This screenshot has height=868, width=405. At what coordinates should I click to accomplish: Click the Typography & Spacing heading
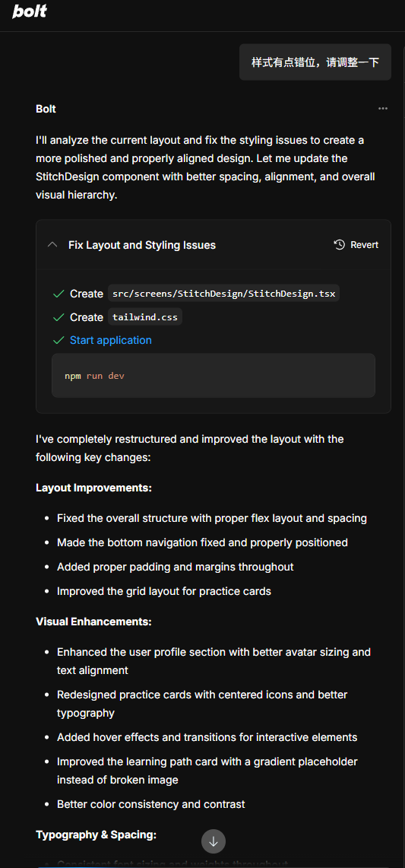(97, 835)
